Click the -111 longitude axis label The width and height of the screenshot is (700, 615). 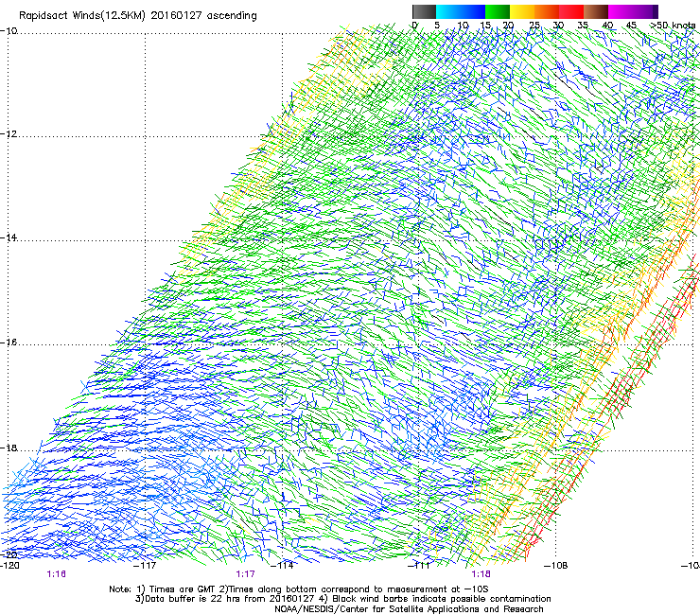(x=419, y=565)
